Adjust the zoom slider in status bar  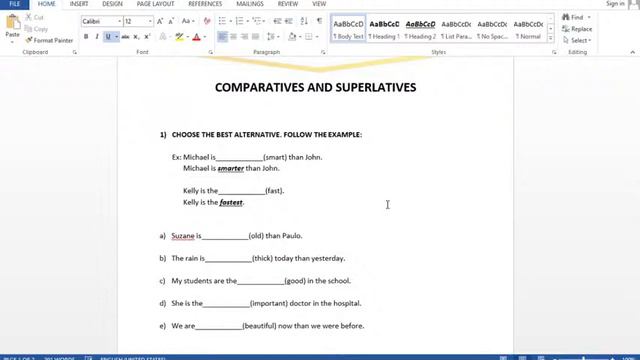click(584, 358)
